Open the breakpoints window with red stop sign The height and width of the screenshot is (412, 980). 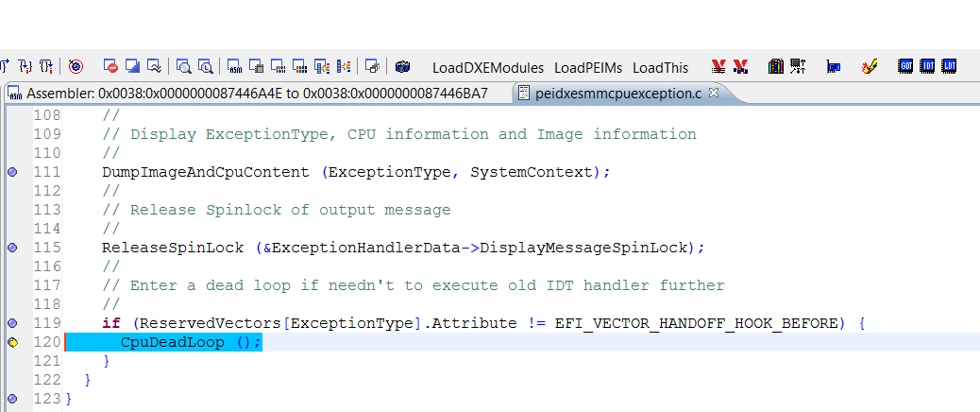point(110,65)
